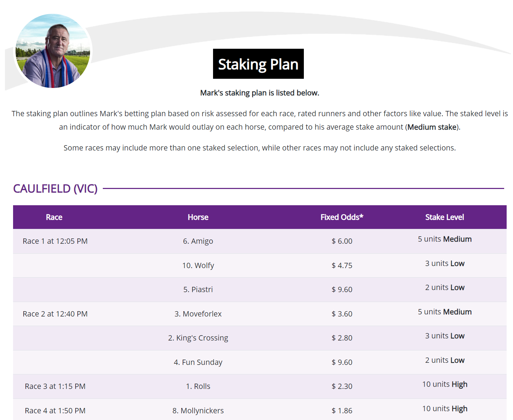Select the row for 10. Wolfy
513x420 pixels.
[x=198, y=265]
